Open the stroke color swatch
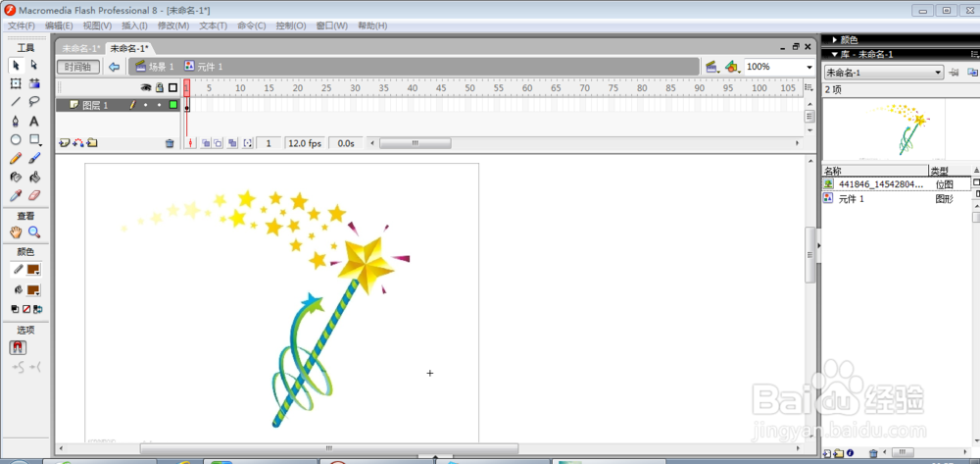 point(33,270)
